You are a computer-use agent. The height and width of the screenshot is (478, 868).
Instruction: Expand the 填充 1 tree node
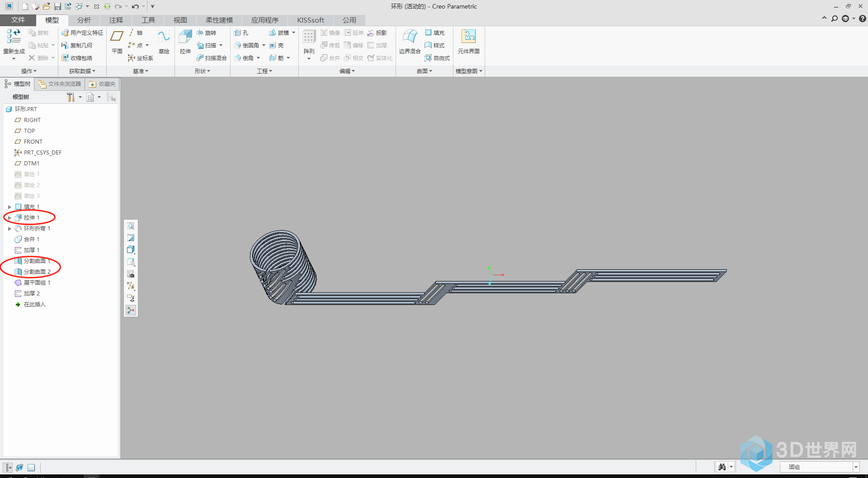click(x=9, y=207)
